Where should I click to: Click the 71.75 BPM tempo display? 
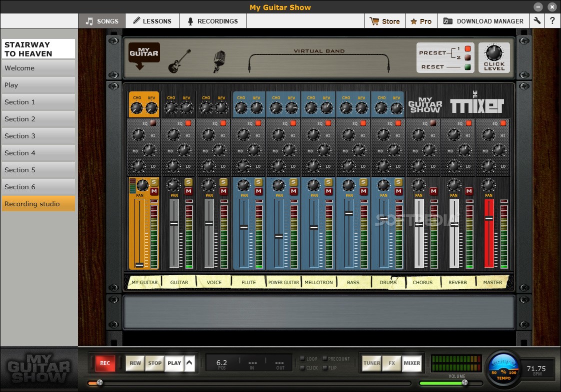[536, 370]
